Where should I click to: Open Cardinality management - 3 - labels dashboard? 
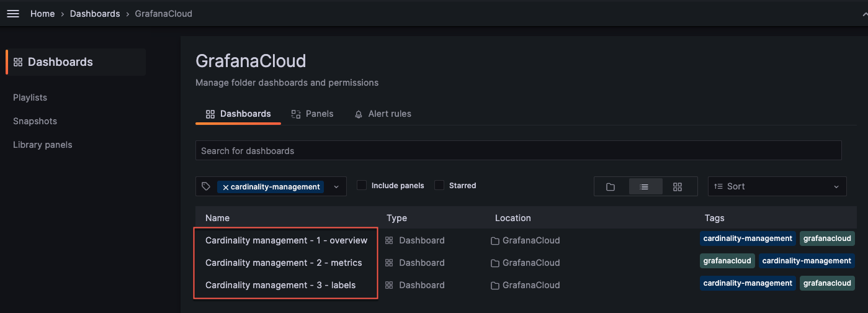280,285
